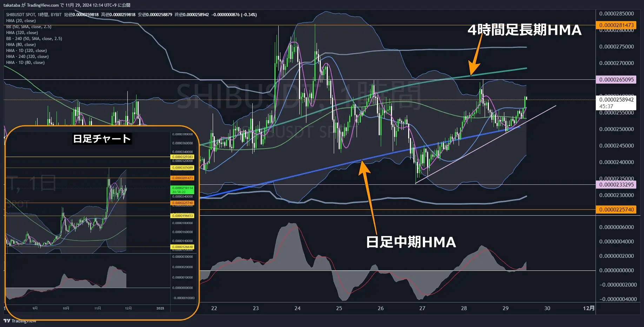Click the inset yellow label 0.0000329383

182,157
